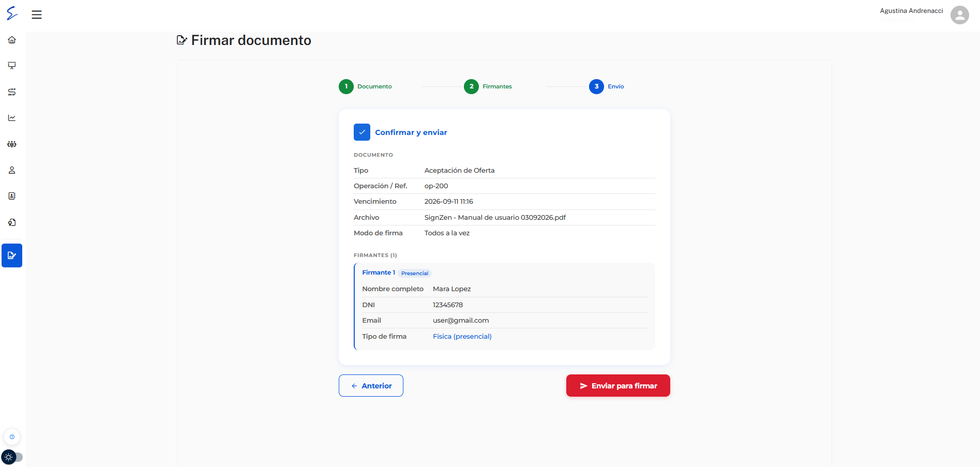Select step 3 Envío
This screenshot has width=980, height=467.
(606, 86)
